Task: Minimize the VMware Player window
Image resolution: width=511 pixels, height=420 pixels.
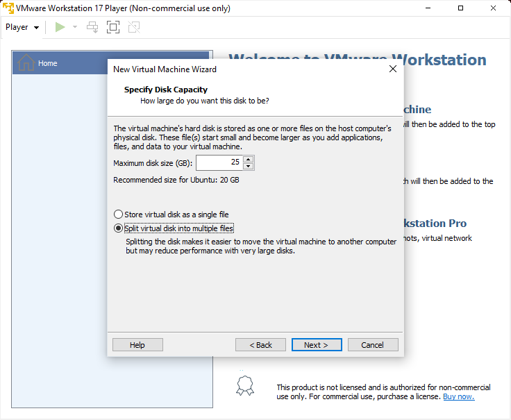Action: pyautogui.click(x=428, y=8)
